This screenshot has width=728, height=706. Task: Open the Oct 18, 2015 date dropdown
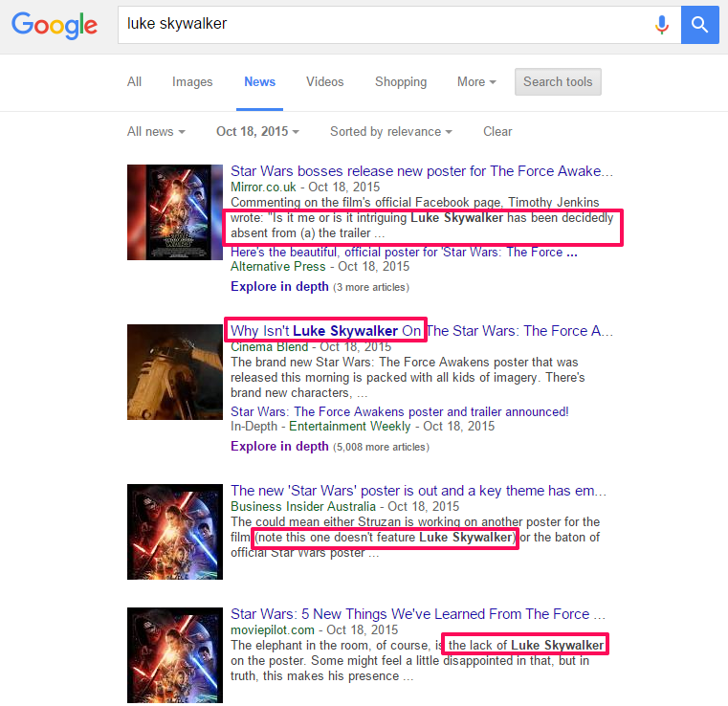[257, 132]
